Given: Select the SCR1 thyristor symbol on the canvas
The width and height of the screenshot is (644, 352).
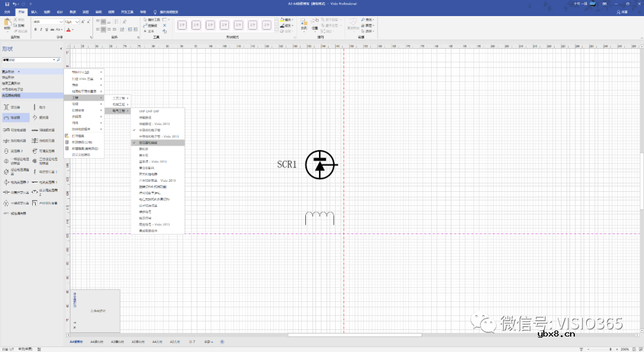Looking at the screenshot, I should pos(320,165).
